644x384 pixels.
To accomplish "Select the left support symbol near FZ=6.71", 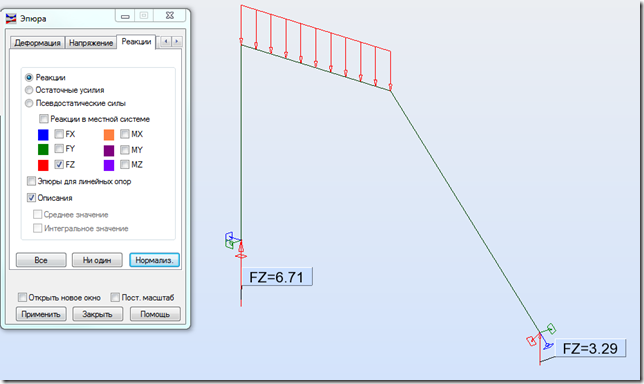I will [235, 245].
